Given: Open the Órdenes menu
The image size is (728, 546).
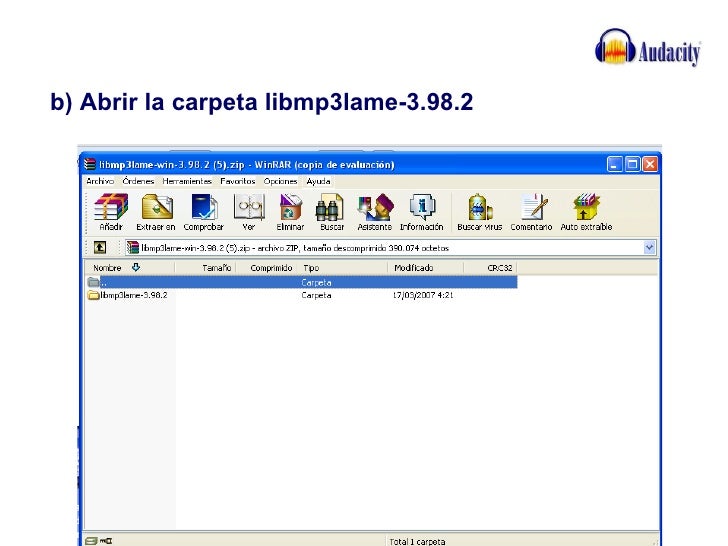Looking at the screenshot, I should tap(138, 181).
